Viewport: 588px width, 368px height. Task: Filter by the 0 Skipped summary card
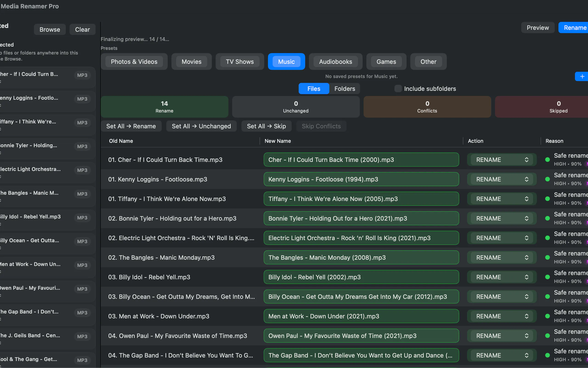[542, 107]
